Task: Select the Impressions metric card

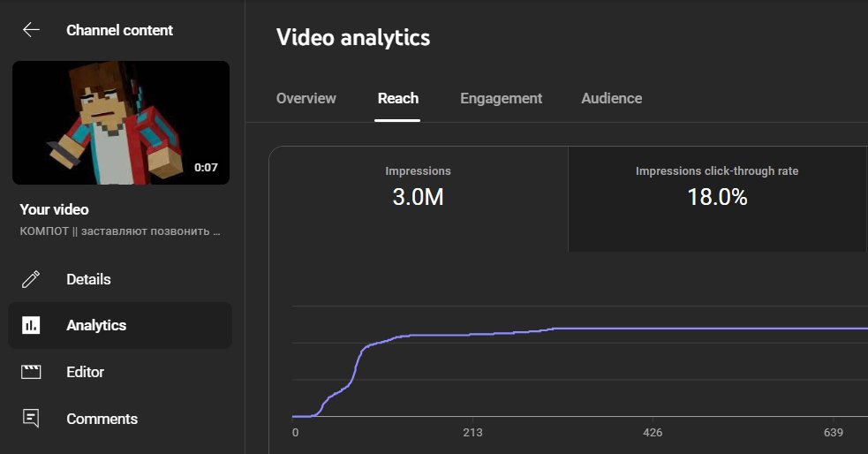Action: click(x=419, y=200)
